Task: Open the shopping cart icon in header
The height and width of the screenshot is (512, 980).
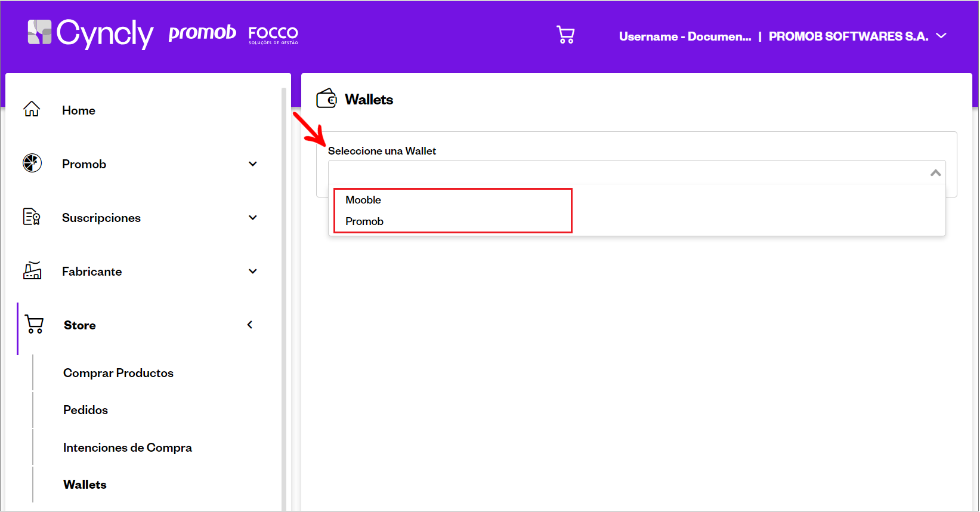Action: (565, 35)
